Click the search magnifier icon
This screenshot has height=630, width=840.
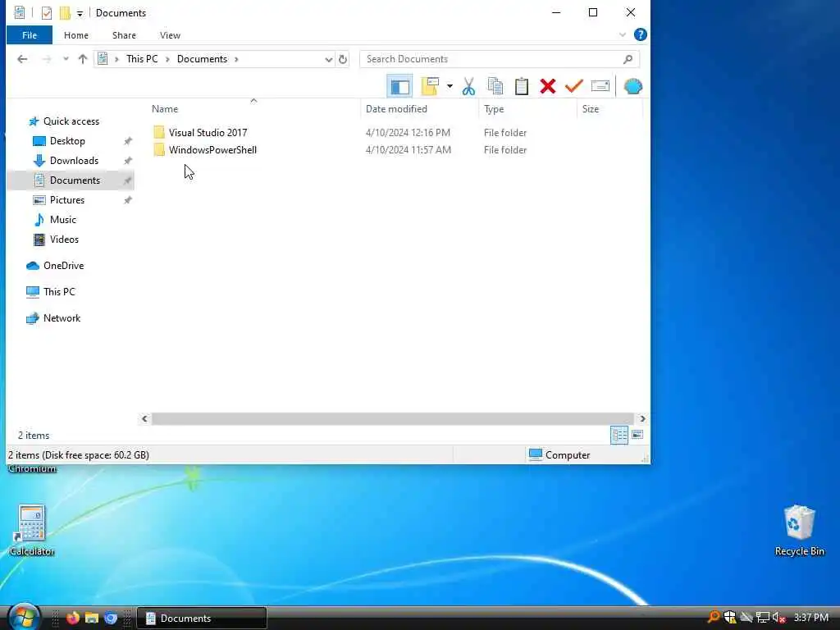coord(628,59)
